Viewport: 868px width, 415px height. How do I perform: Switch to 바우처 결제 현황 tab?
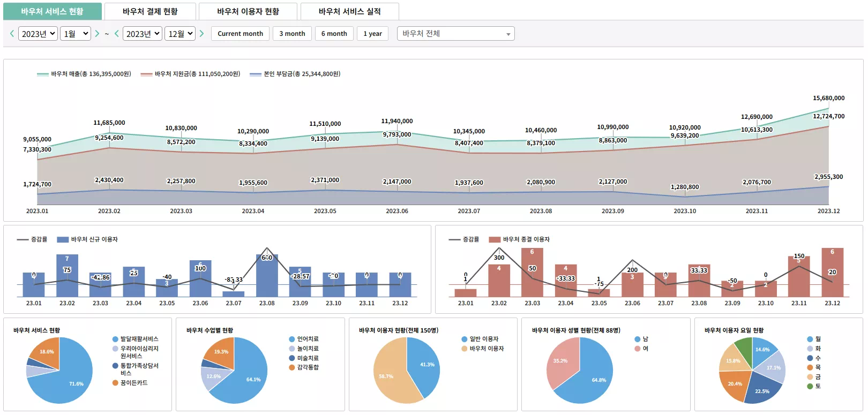point(150,11)
